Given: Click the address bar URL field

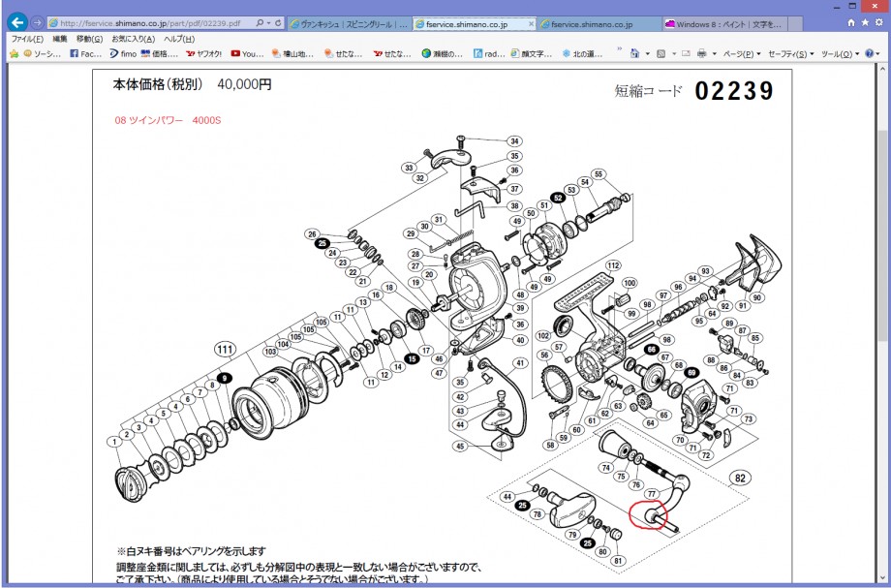Looking at the screenshot, I should (x=150, y=23).
